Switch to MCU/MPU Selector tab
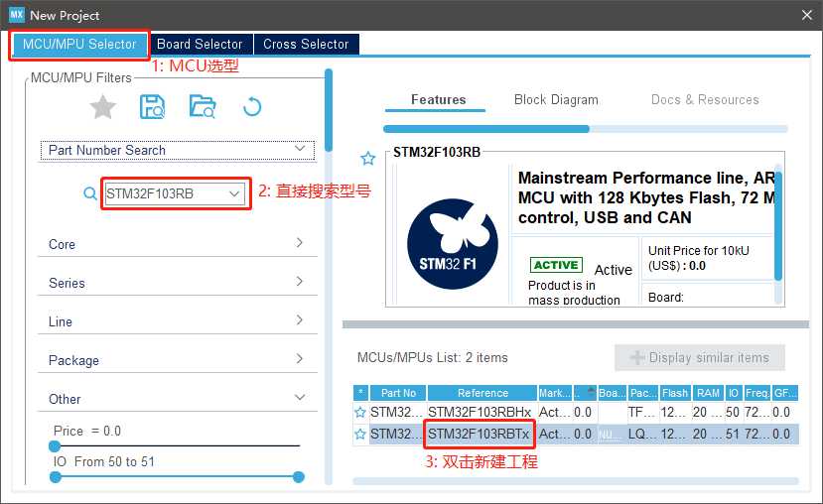 click(79, 44)
